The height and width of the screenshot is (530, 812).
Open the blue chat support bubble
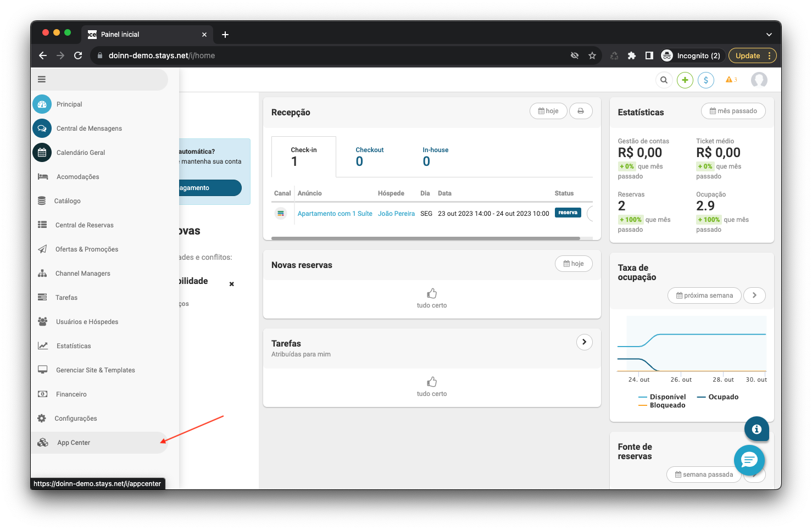tap(749, 460)
